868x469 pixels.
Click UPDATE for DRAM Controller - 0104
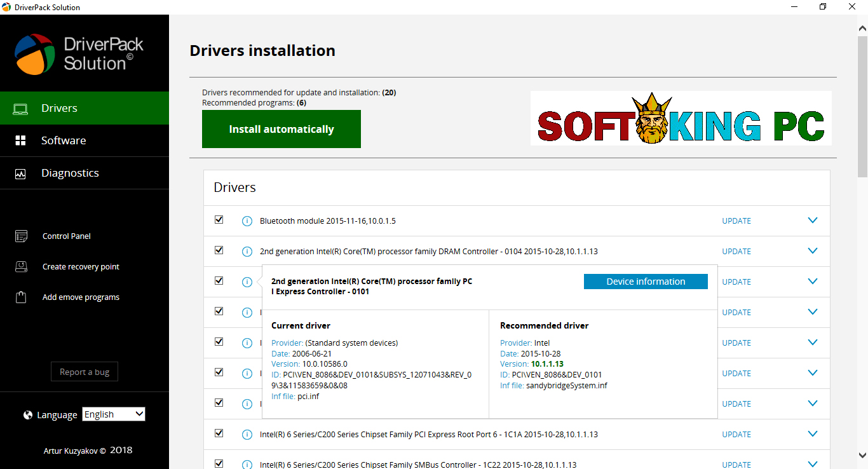pyautogui.click(x=736, y=252)
